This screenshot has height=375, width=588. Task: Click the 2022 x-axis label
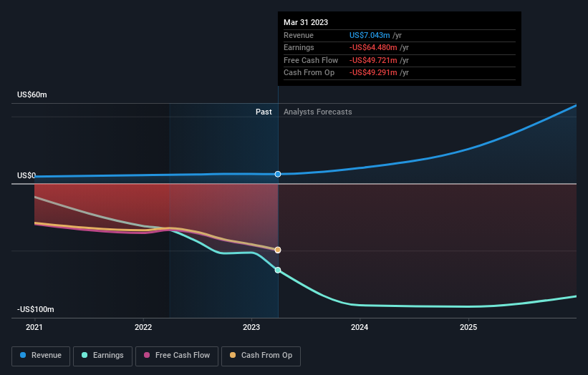click(x=143, y=328)
